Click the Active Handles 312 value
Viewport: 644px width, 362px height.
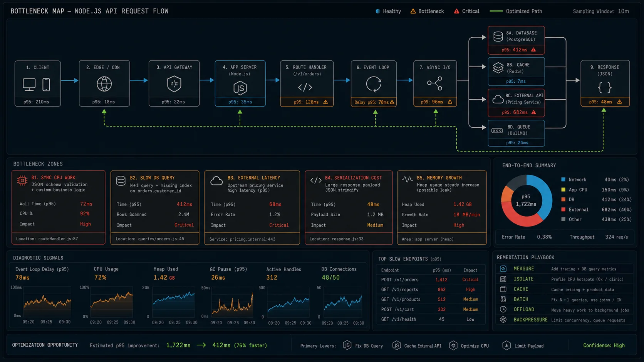pos(272,278)
